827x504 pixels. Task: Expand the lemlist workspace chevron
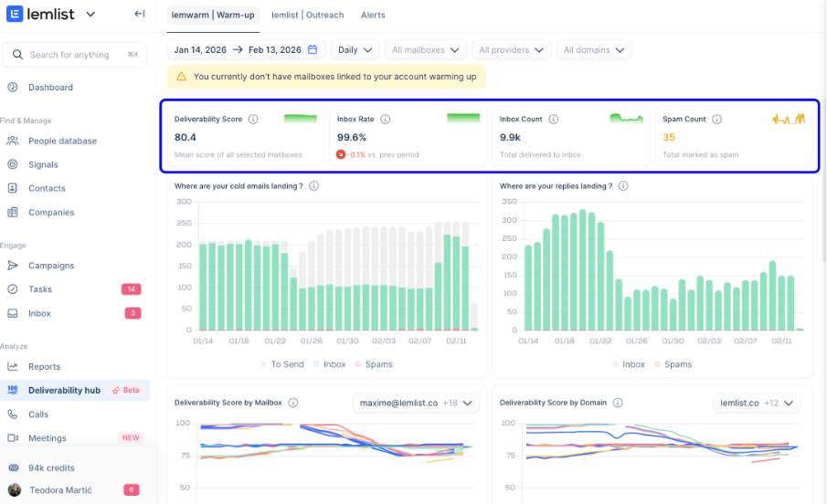pos(90,15)
